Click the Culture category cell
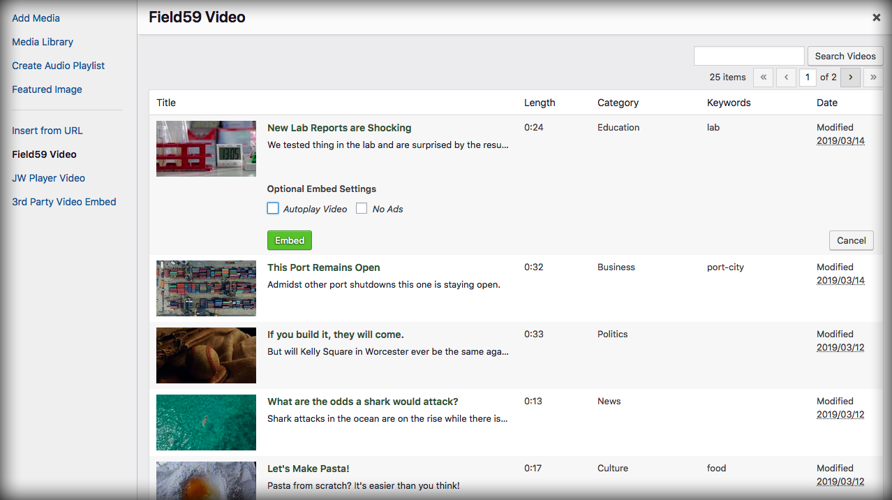 pyautogui.click(x=613, y=468)
